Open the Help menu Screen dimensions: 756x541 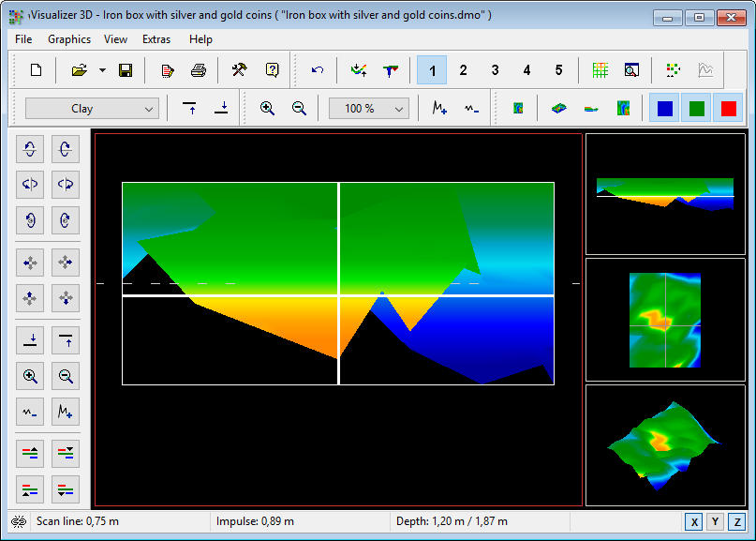click(200, 39)
